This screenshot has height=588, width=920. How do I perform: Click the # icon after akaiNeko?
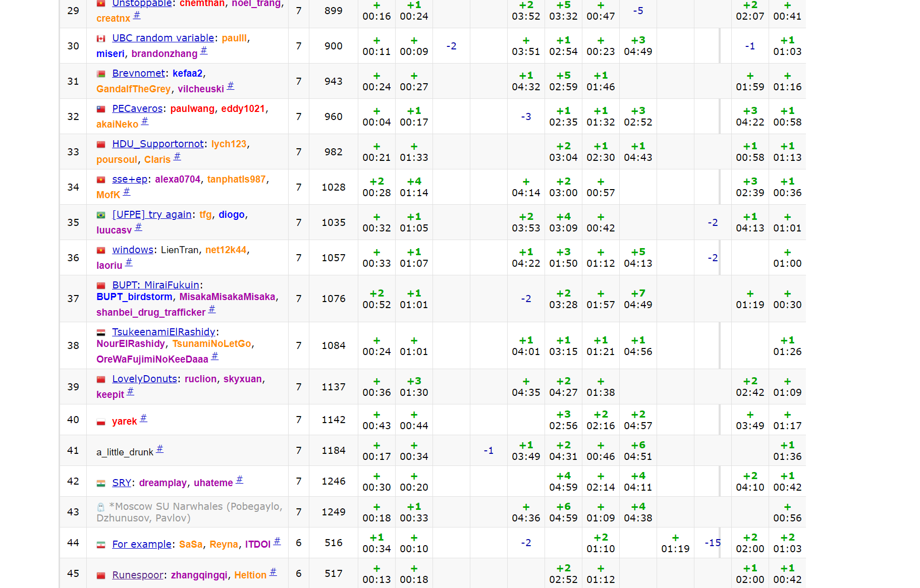click(145, 121)
